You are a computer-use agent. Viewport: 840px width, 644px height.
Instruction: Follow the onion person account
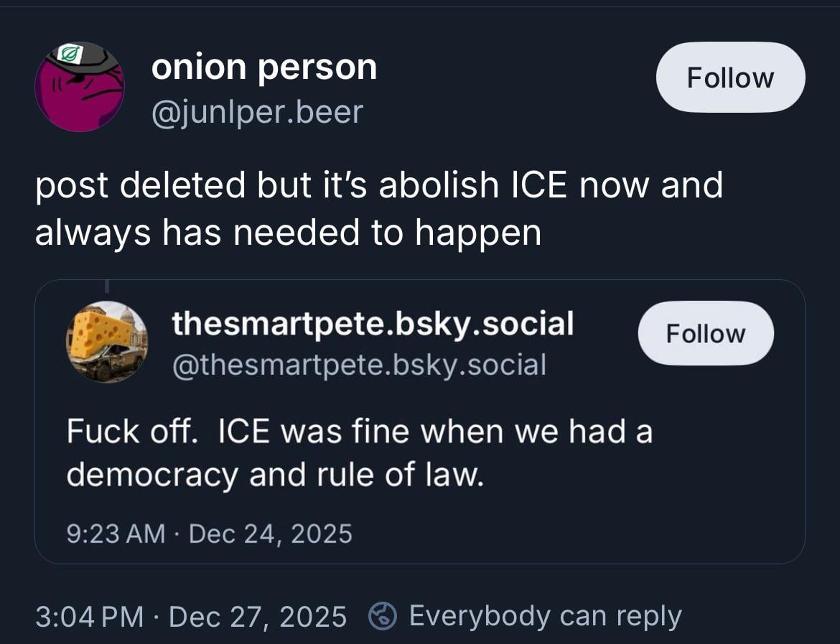pyautogui.click(x=730, y=78)
